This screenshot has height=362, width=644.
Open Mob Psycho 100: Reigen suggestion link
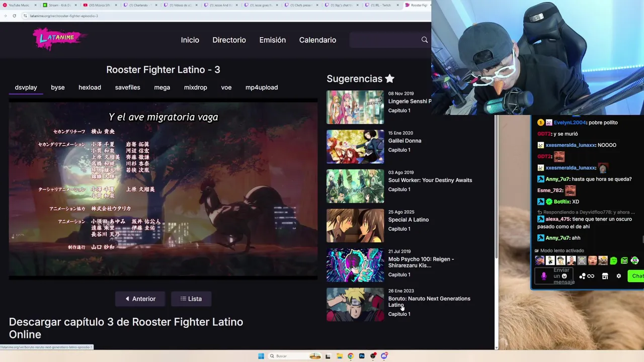(421, 262)
